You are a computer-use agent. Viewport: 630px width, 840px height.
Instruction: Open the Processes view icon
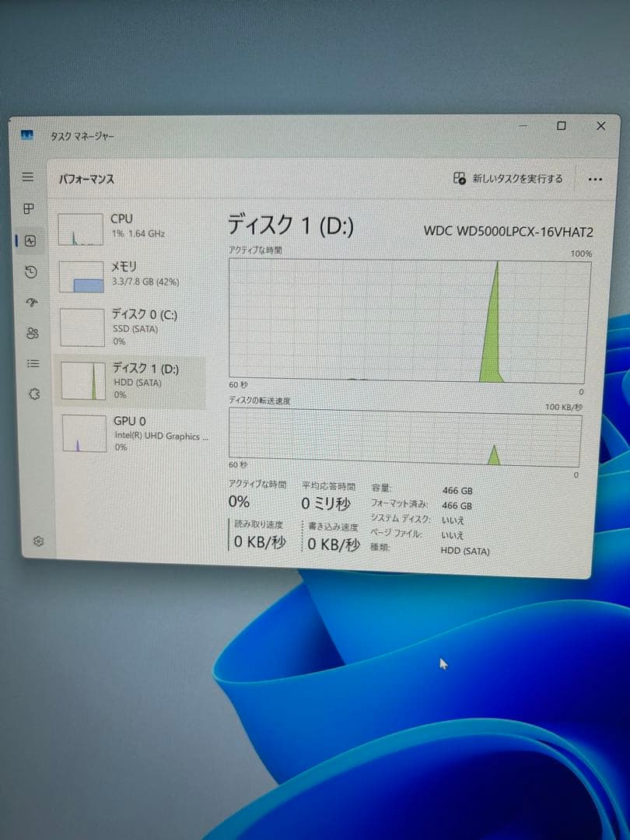coord(28,208)
